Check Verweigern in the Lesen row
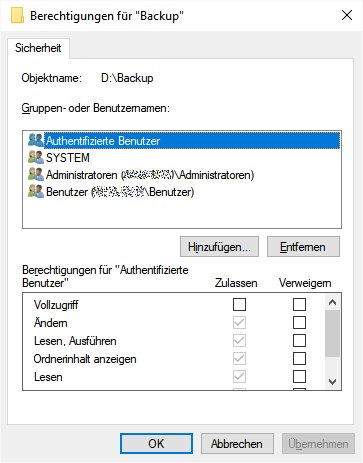 pyautogui.click(x=299, y=376)
